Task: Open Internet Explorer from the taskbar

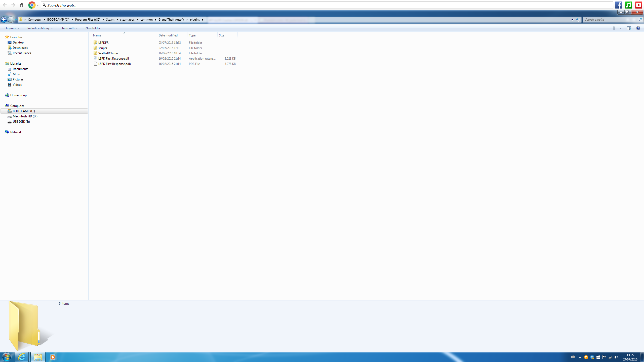Action: pos(22,357)
